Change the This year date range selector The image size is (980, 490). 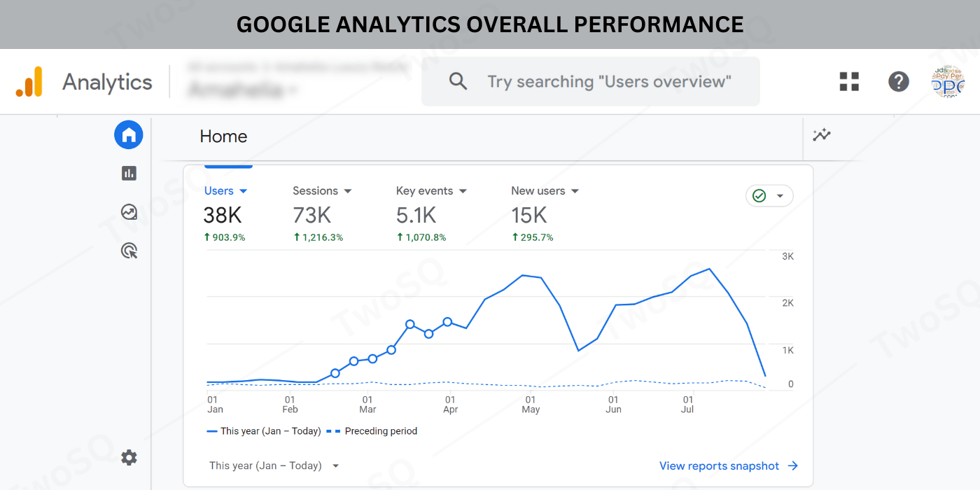click(274, 465)
